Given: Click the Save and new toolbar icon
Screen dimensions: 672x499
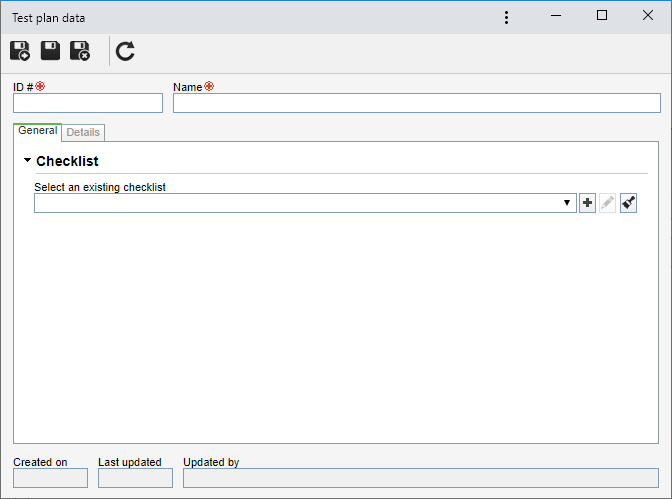Looking at the screenshot, I should 20,51.
